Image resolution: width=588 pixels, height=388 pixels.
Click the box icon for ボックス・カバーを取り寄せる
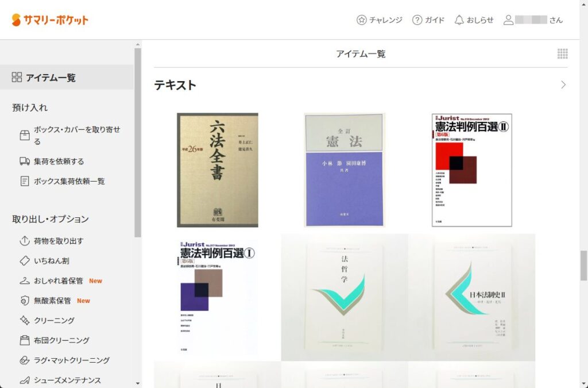click(25, 136)
